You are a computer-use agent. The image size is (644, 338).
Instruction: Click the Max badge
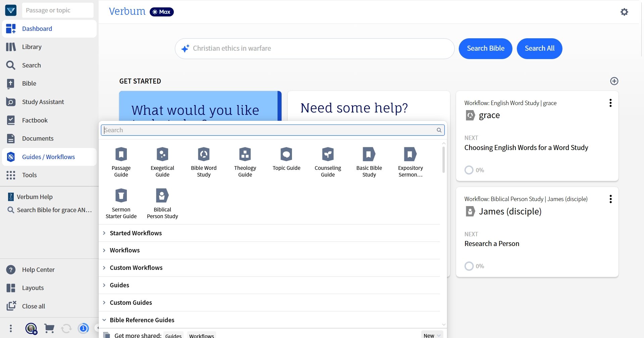pos(162,12)
